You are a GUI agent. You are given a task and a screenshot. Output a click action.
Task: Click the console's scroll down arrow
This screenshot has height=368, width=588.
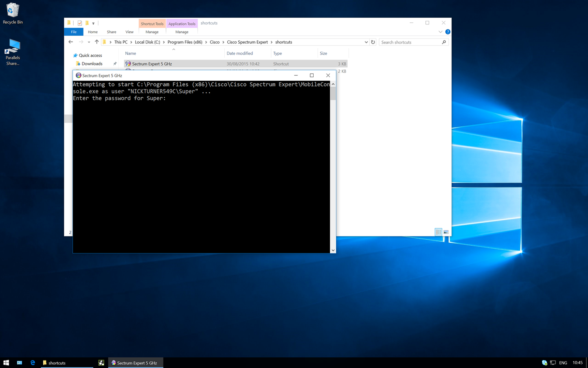333,250
